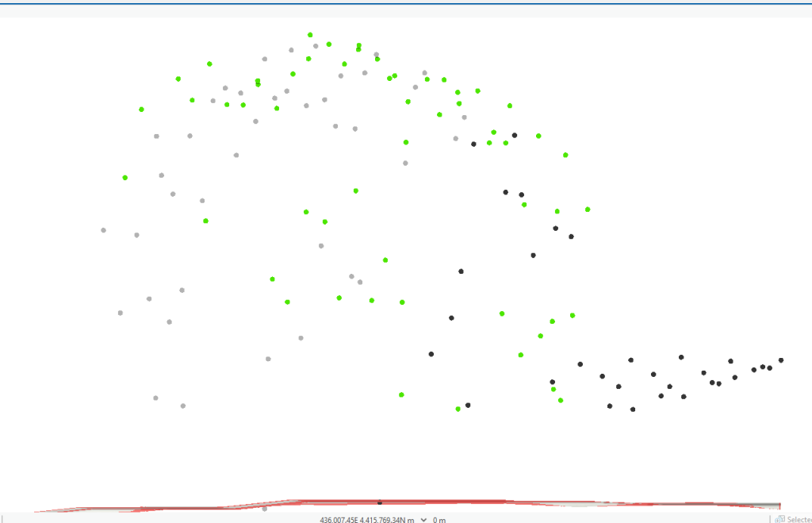The image size is (812, 523).
Task: Select the topmost green point in the scene
Action: tap(308, 35)
